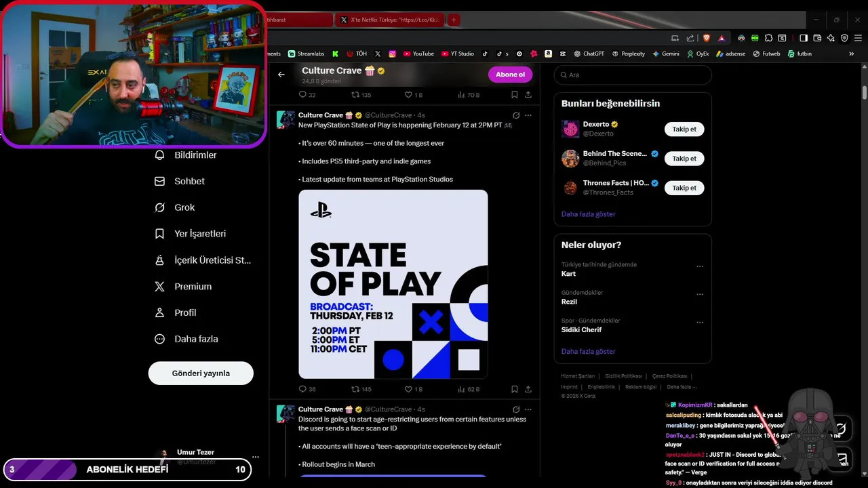Repost the State of Play tweet with 145 reposts
The width and height of the screenshot is (868, 488).
pos(361,389)
